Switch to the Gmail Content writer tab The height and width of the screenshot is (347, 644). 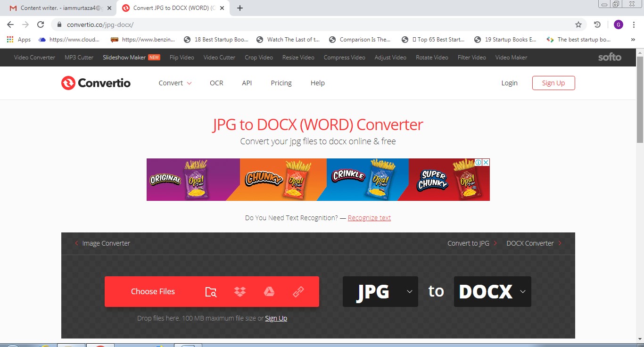click(x=60, y=8)
